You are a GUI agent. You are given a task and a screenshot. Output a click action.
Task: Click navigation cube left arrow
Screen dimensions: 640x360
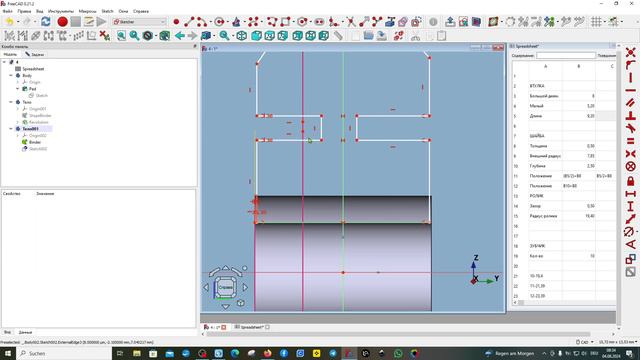point(206,287)
